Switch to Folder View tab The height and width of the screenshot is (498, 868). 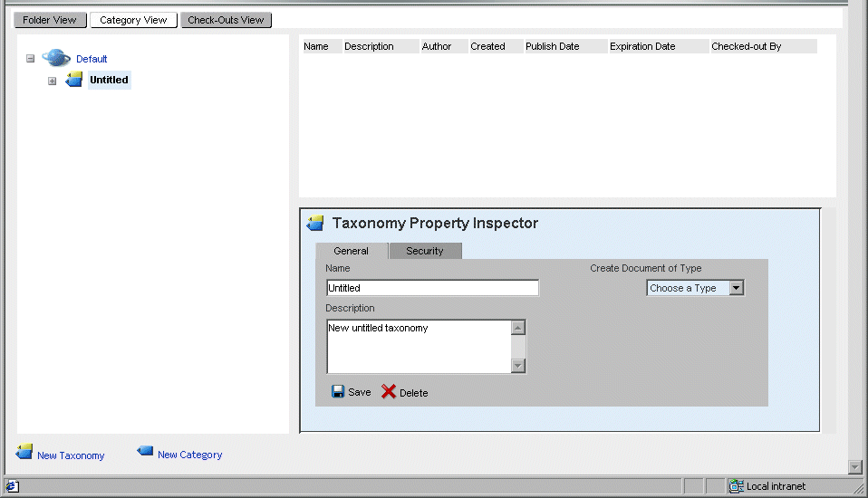point(50,20)
